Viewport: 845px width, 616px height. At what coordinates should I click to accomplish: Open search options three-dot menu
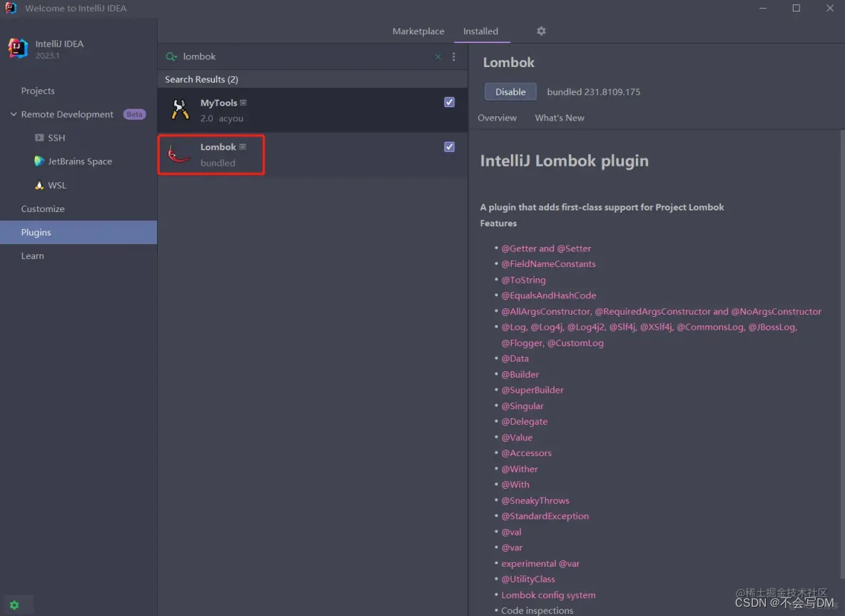pos(454,56)
